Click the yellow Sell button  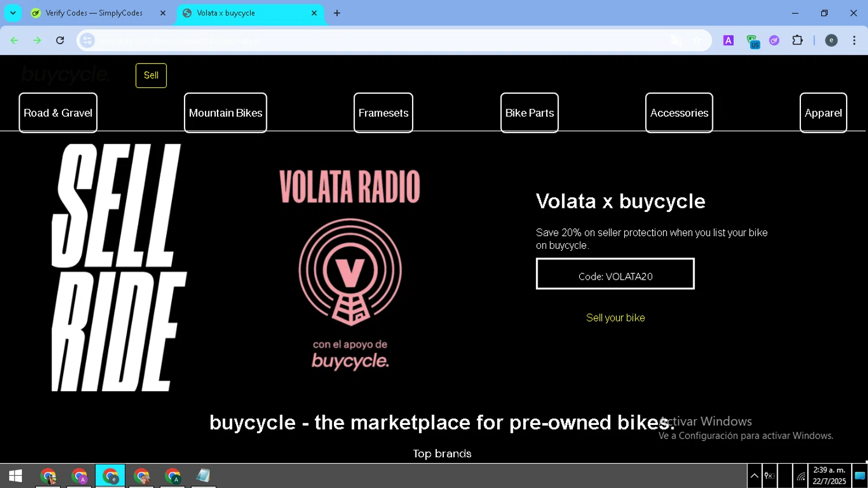pos(151,75)
